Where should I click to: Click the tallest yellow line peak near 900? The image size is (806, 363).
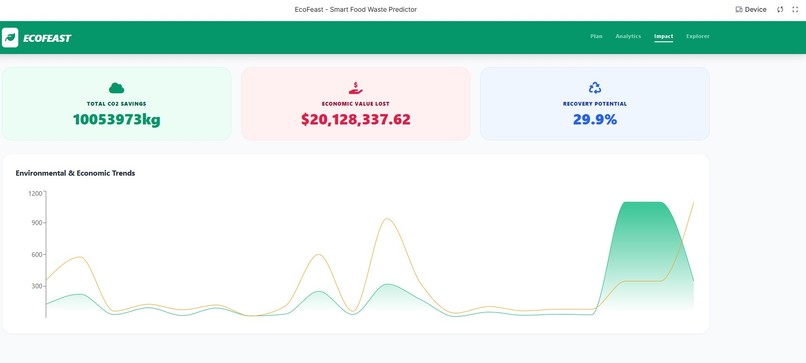(387, 219)
